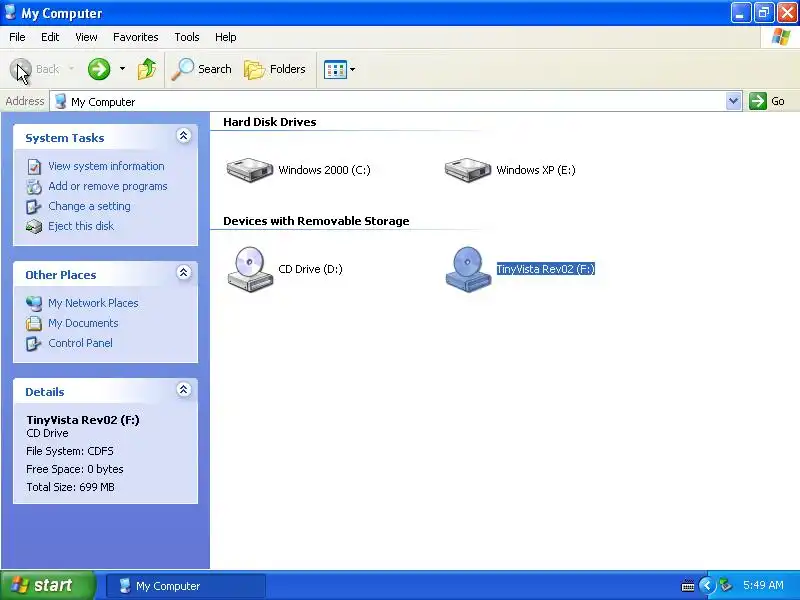Open the Tools menu

187,37
